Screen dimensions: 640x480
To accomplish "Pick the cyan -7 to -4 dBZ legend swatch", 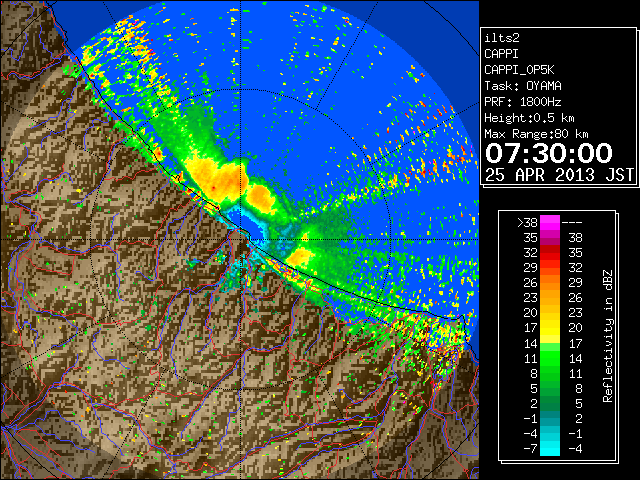I will (550, 449).
